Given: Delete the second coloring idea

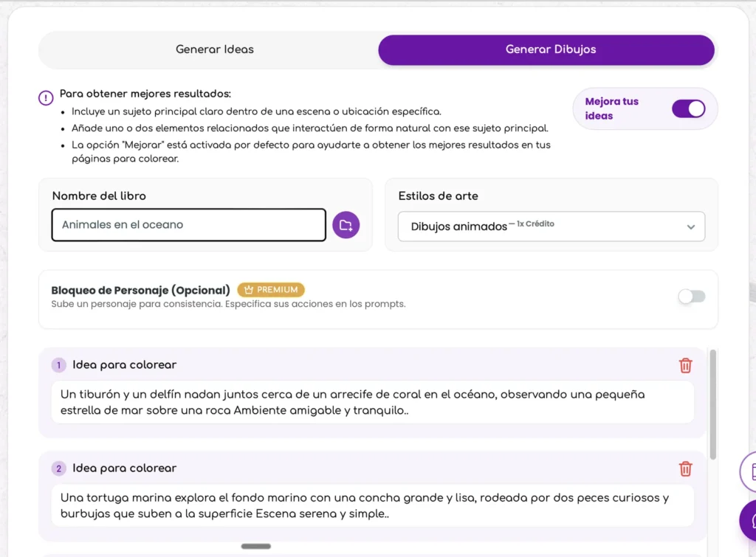Looking at the screenshot, I should (x=685, y=468).
